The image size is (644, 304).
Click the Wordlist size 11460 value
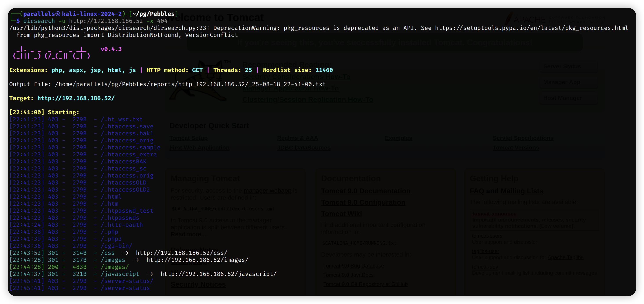coord(324,70)
